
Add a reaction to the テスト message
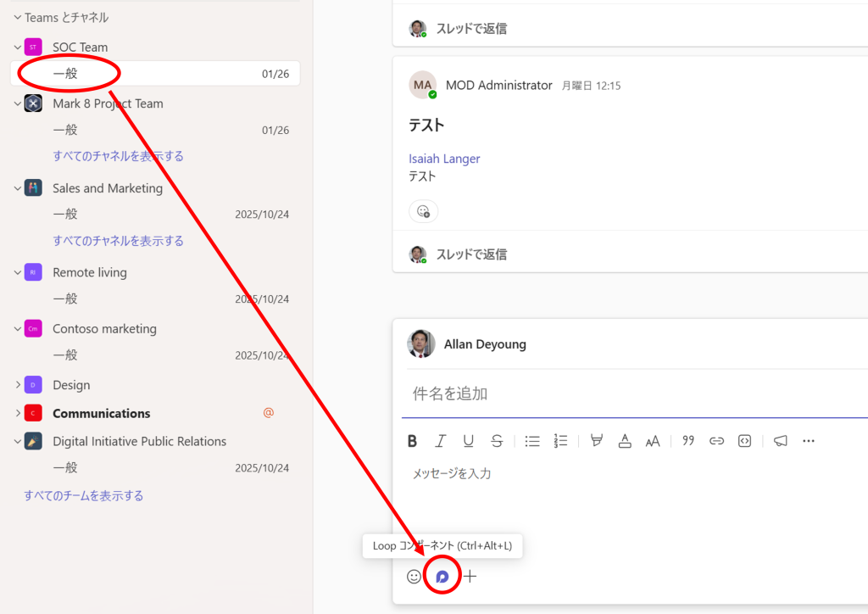pos(423,211)
